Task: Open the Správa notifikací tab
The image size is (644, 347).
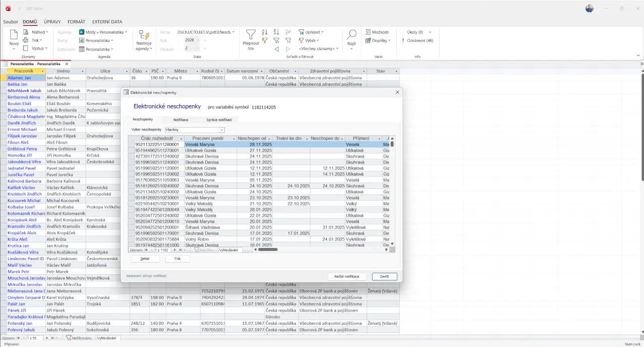Action: 219,120
